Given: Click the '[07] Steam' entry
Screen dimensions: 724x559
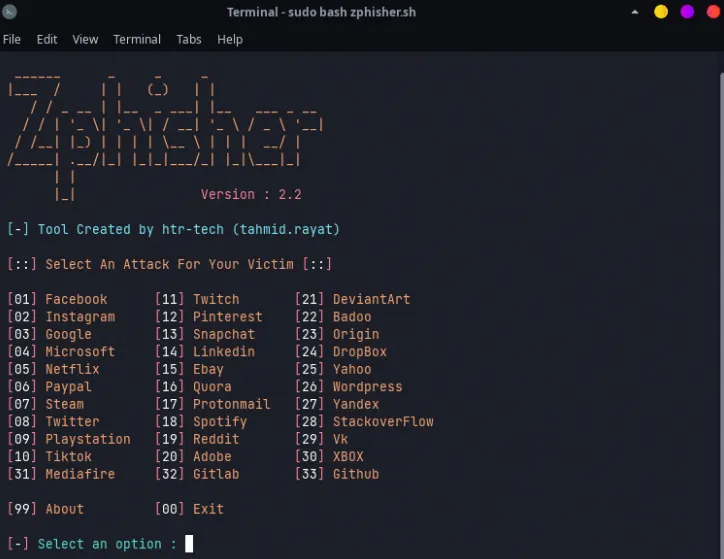Looking at the screenshot, I should [x=46, y=404].
